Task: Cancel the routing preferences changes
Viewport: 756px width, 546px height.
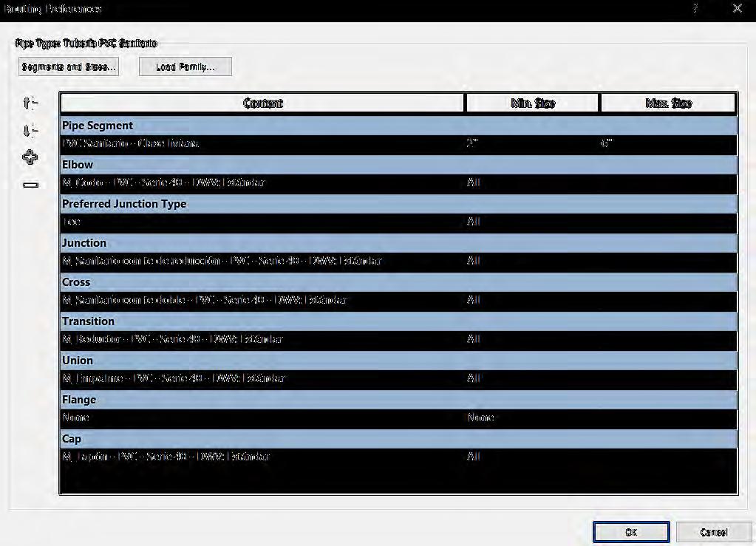Action: 714,532
